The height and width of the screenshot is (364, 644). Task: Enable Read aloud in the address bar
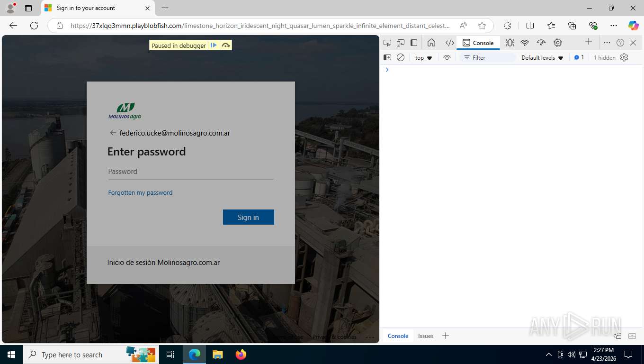tap(463, 26)
